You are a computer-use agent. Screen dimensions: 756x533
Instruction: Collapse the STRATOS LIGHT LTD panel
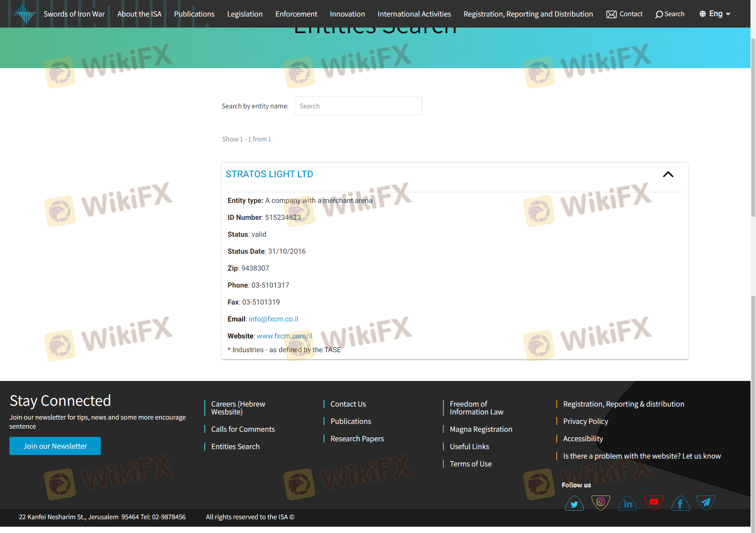point(668,174)
